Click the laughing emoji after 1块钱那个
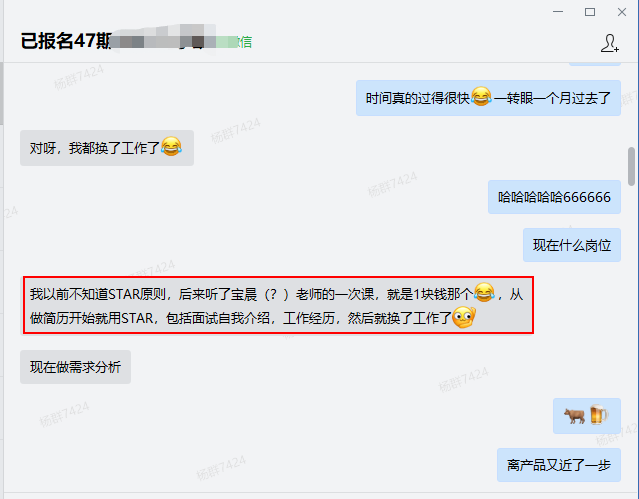The width and height of the screenshot is (639, 499). 485,292
